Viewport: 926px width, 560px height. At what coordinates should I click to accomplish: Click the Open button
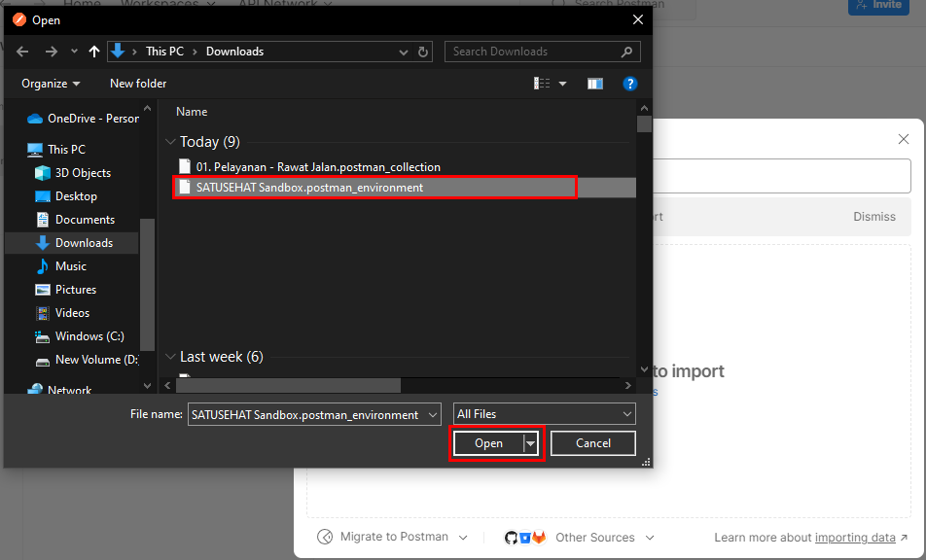coord(488,443)
